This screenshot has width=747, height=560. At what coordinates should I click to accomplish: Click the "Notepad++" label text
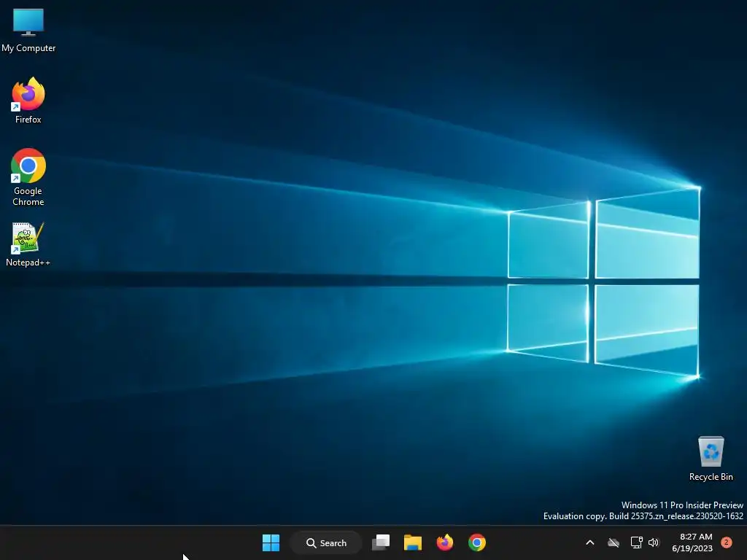28,262
